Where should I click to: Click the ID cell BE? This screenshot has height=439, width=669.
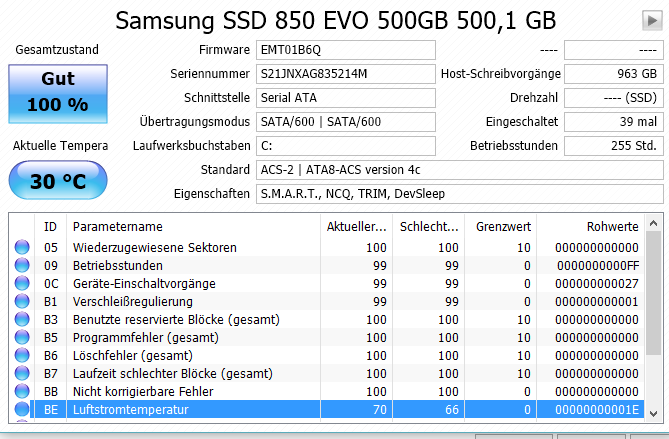point(51,410)
